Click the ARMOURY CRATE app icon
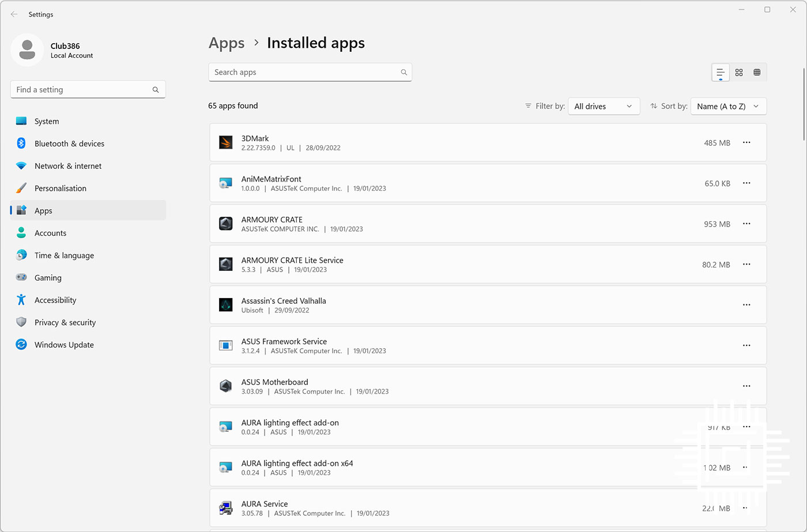Viewport: 807px width, 532px height. (225, 224)
